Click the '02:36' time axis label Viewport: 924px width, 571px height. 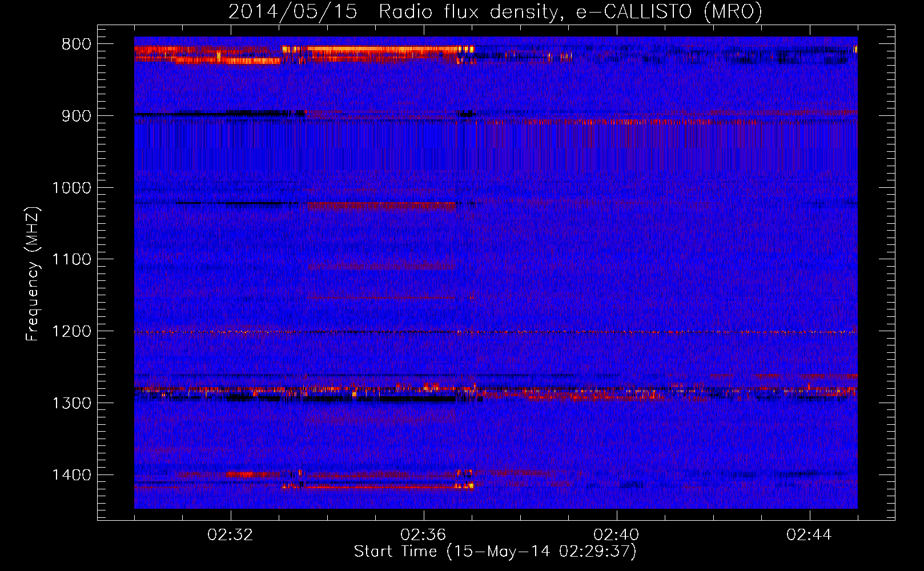pyautogui.click(x=423, y=535)
